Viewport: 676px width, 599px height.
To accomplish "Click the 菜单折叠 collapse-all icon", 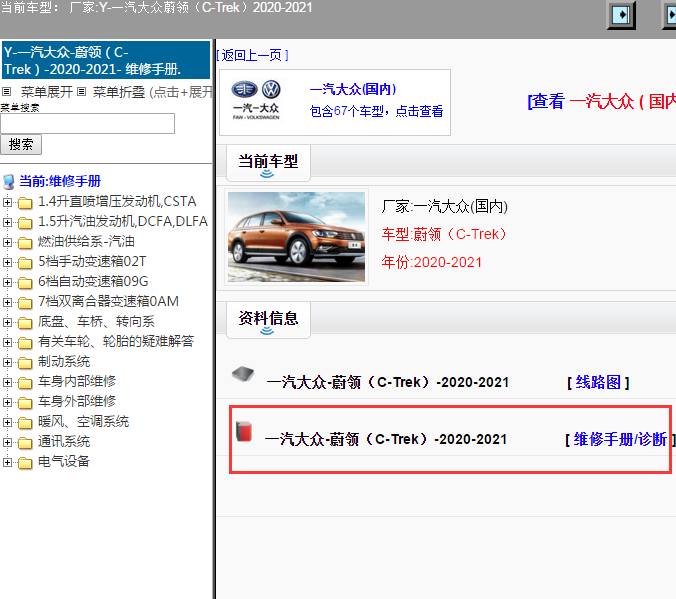I will (x=81, y=91).
